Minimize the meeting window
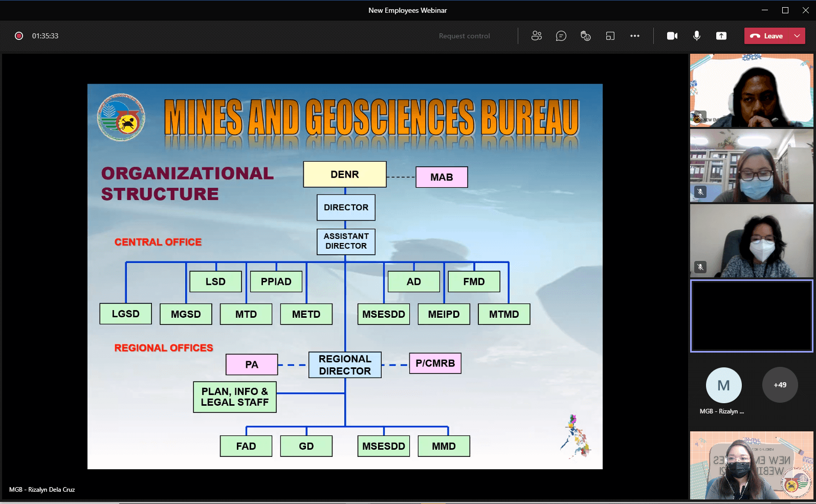Screen dimensions: 816x504 point(765,10)
